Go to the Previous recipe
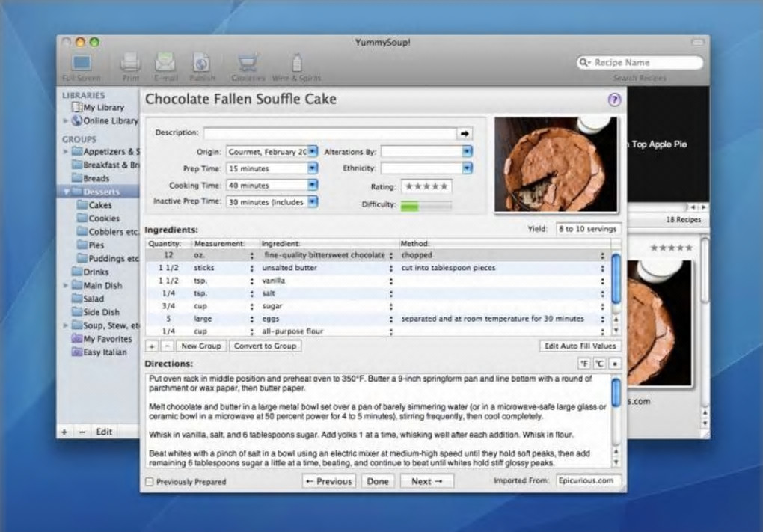The width and height of the screenshot is (763, 532). tap(329, 481)
